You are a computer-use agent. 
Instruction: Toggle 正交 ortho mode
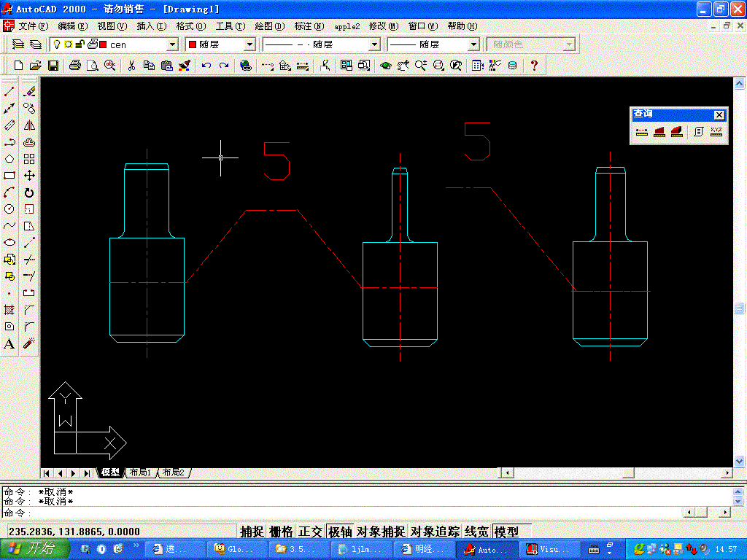(310, 532)
